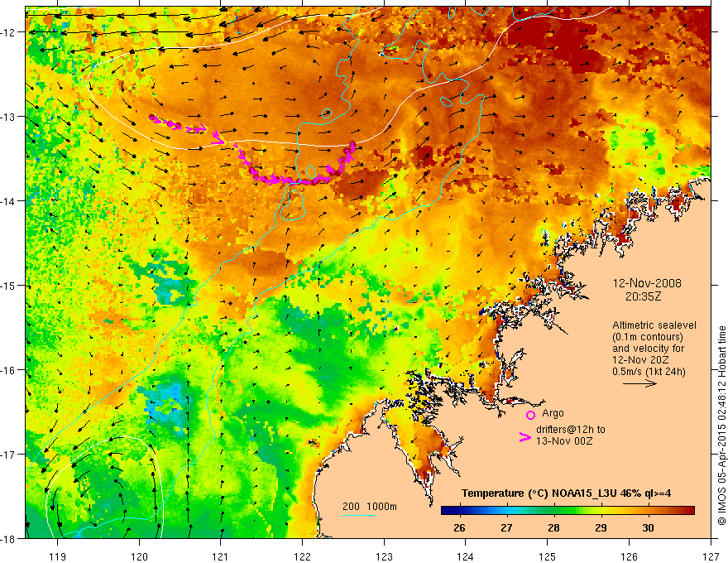This screenshot has height=563, width=728.
Task: Click the latitude axis label '-15'
Action: coord(9,286)
